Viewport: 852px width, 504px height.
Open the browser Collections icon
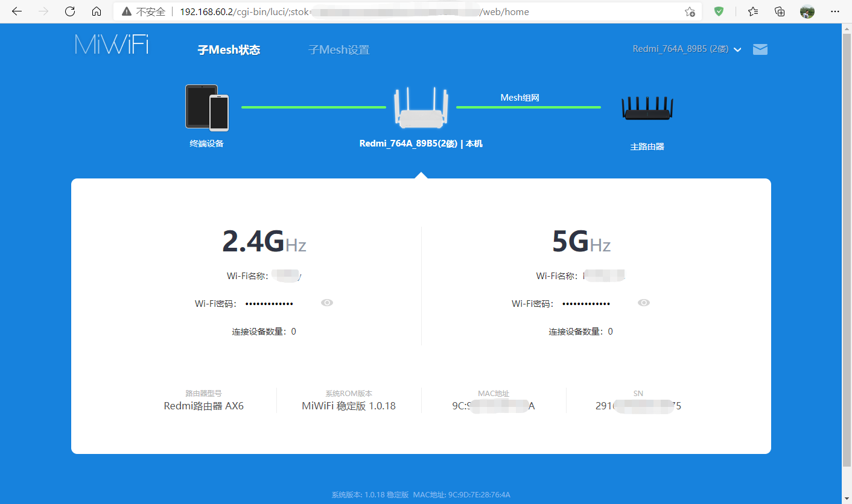pos(779,11)
